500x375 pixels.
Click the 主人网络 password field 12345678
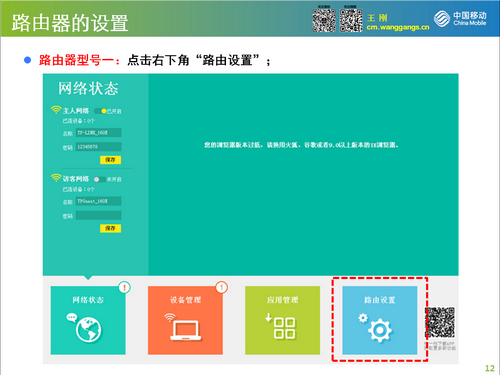pyautogui.click(x=98, y=147)
